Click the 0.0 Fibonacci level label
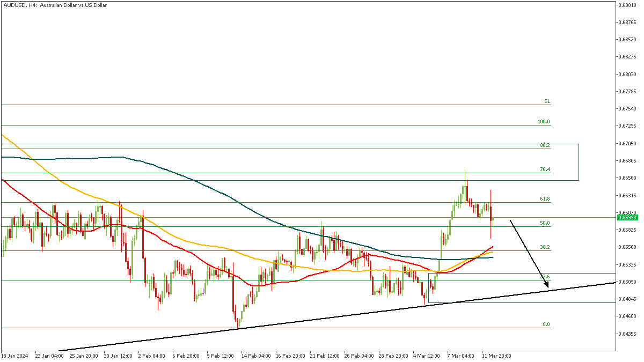 pyautogui.click(x=546, y=324)
